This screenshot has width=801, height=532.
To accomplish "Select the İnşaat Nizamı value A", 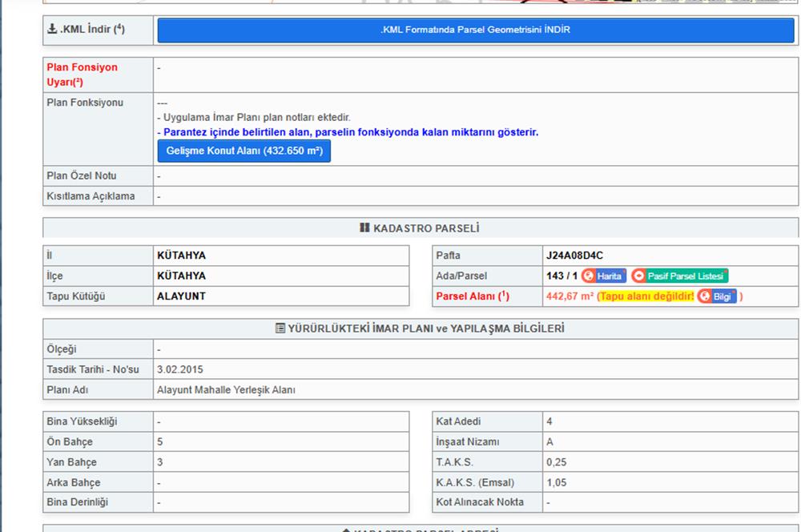I will (x=549, y=442).
